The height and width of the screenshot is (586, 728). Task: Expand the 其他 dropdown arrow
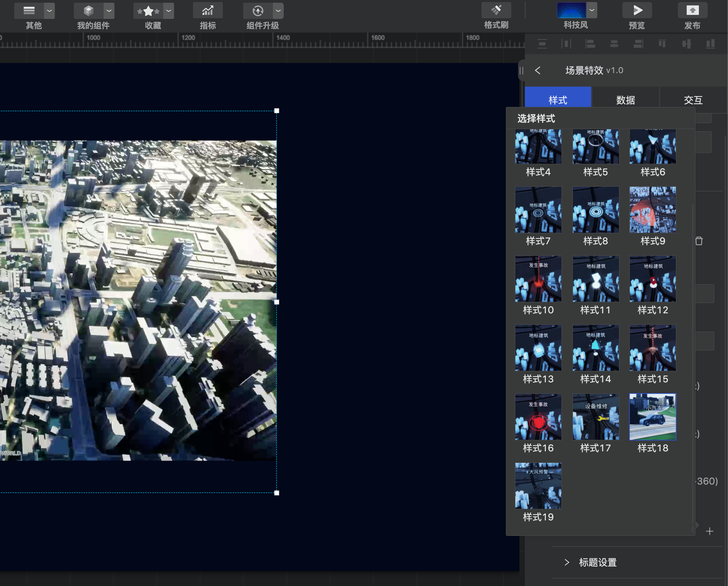pyautogui.click(x=49, y=10)
